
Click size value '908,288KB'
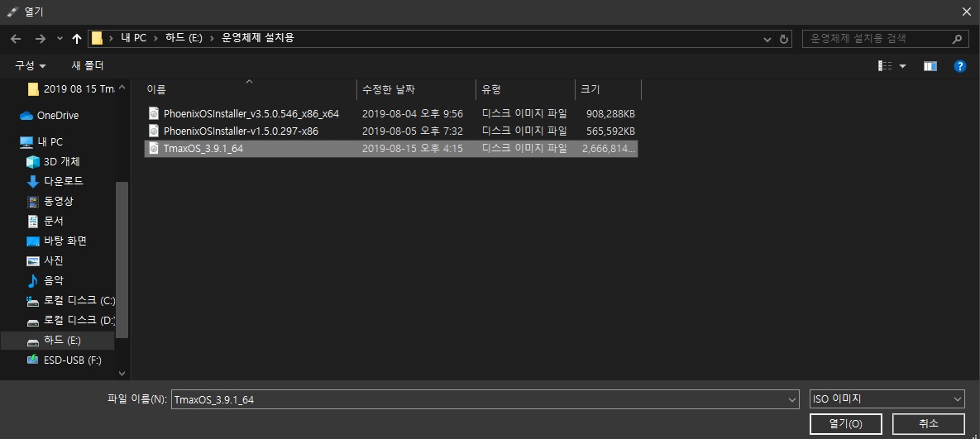click(x=610, y=113)
